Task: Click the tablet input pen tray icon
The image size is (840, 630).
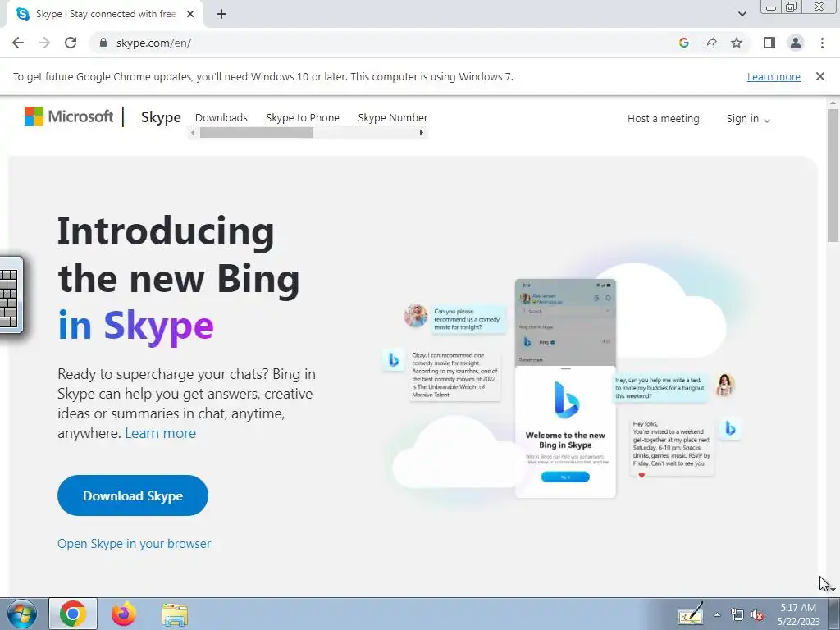Action: [691, 614]
